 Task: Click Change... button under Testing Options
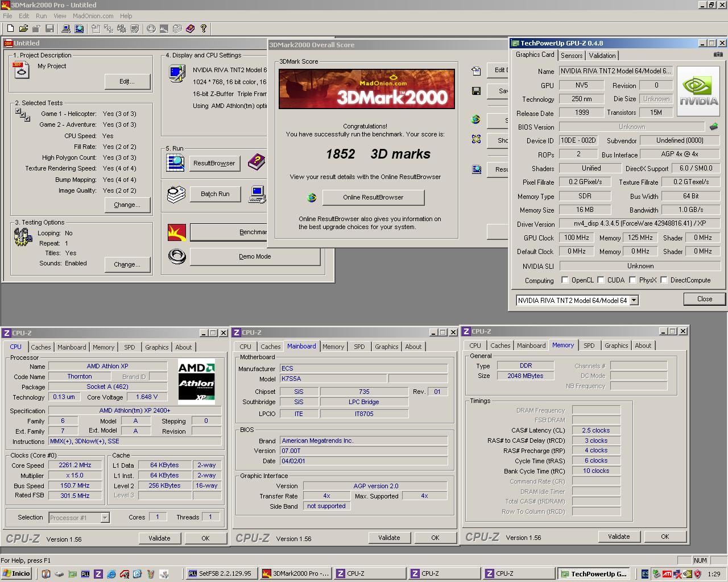pos(127,264)
